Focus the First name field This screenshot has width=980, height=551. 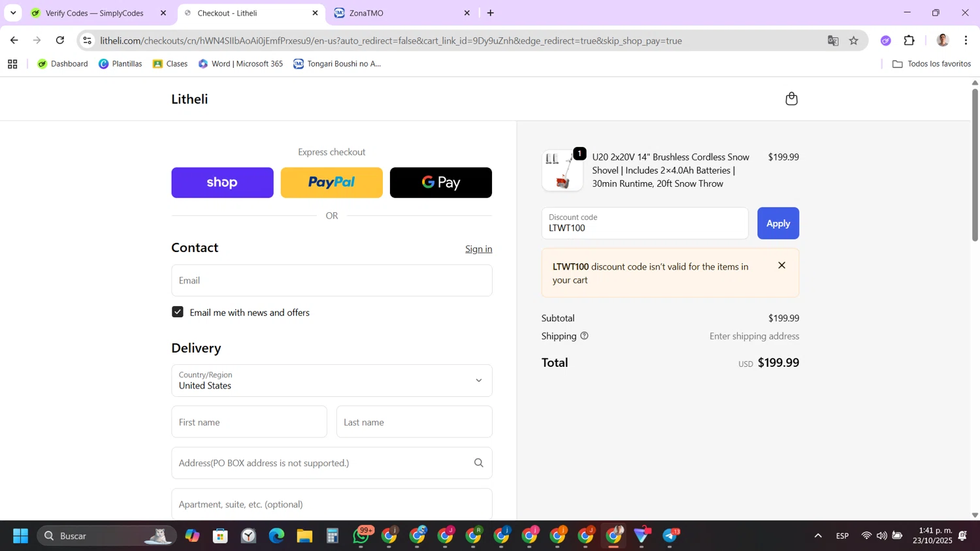pos(250,422)
